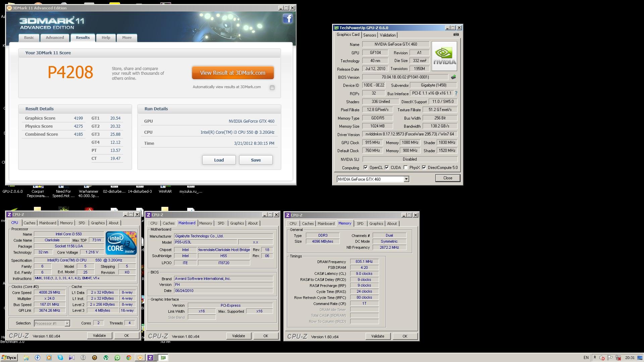The image size is (644, 362).
Task: Open the Help tab in 3DMark 11
Action: (x=106, y=38)
